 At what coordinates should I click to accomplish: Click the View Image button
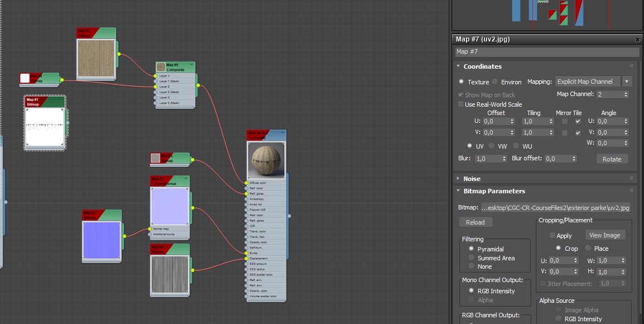[x=605, y=235]
